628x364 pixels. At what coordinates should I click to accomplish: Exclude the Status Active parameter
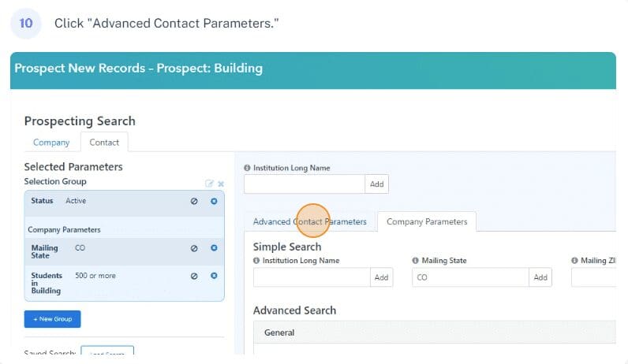pyautogui.click(x=194, y=201)
